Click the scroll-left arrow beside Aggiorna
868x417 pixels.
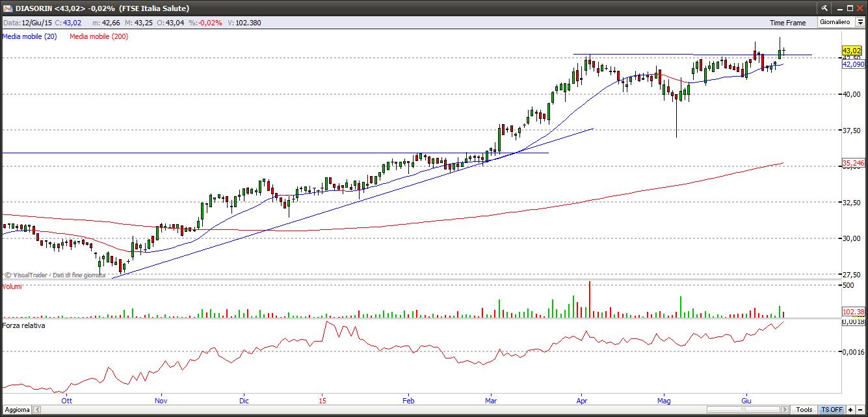point(37,410)
